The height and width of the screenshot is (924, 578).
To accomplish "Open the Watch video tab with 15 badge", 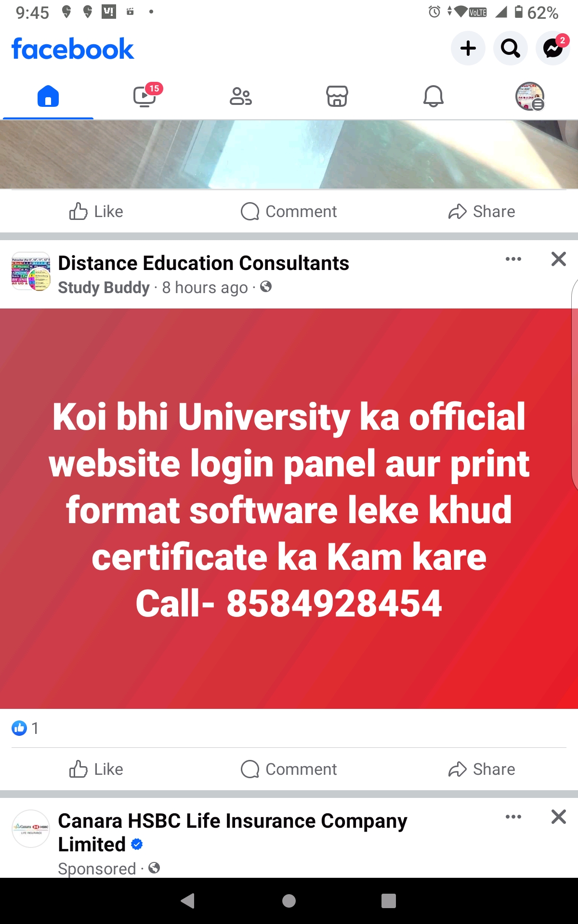I will [144, 96].
